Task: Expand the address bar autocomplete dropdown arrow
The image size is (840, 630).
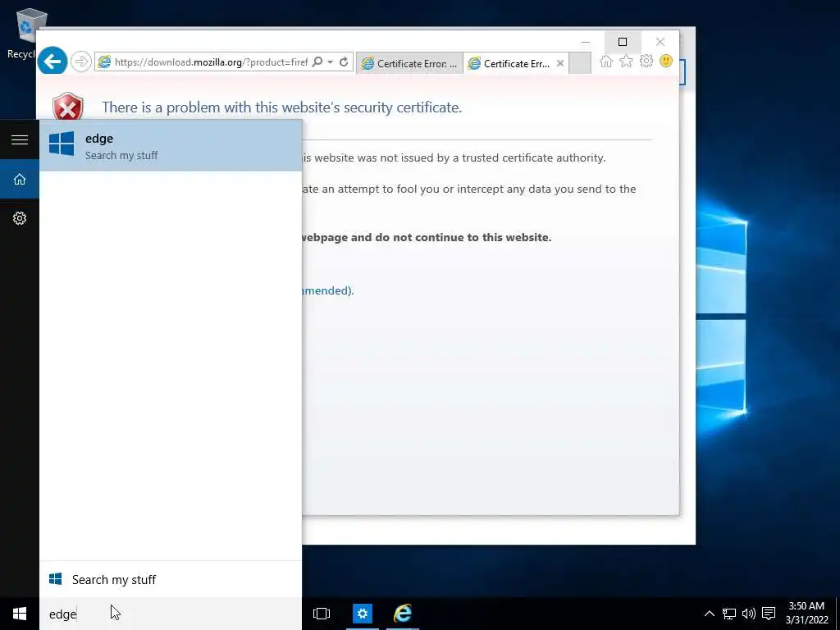Action: click(x=331, y=62)
